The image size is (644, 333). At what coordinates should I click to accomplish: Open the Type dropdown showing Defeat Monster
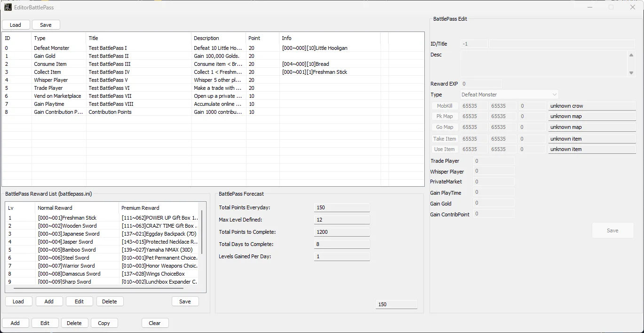pyautogui.click(x=509, y=95)
